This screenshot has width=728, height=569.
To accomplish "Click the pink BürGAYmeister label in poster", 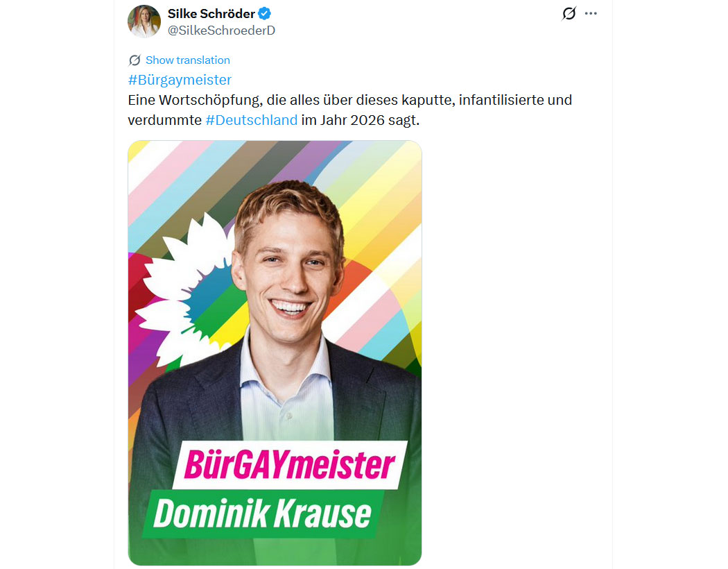I will point(289,464).
